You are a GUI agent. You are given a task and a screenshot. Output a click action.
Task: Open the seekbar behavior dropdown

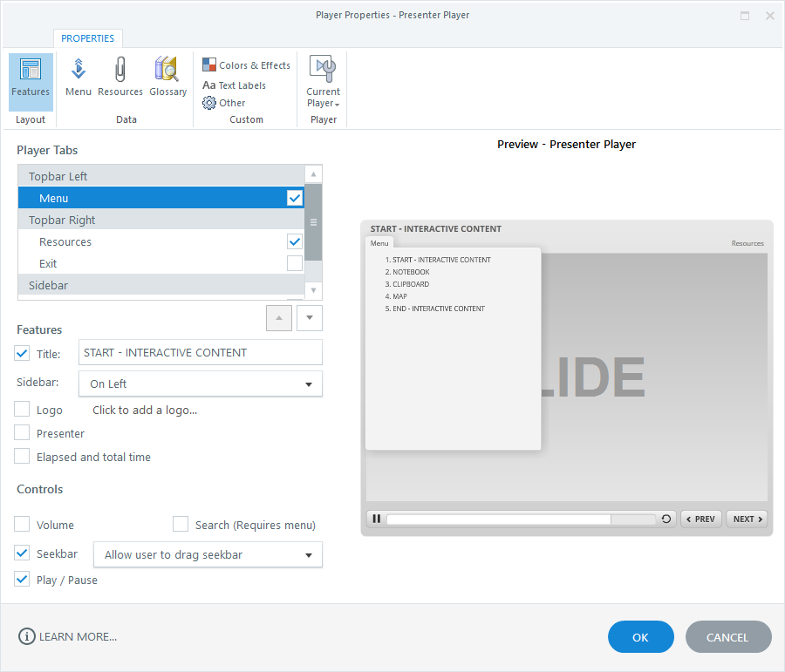208,554
